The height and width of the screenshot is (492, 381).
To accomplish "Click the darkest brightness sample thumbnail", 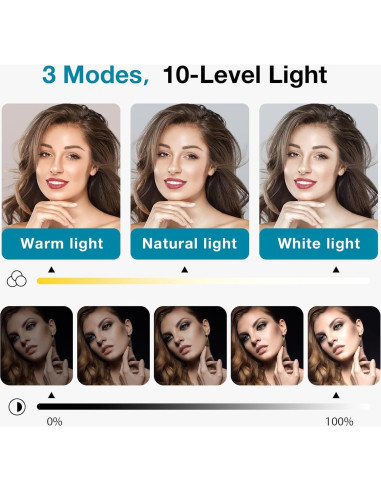I will [x=37, y=346].
